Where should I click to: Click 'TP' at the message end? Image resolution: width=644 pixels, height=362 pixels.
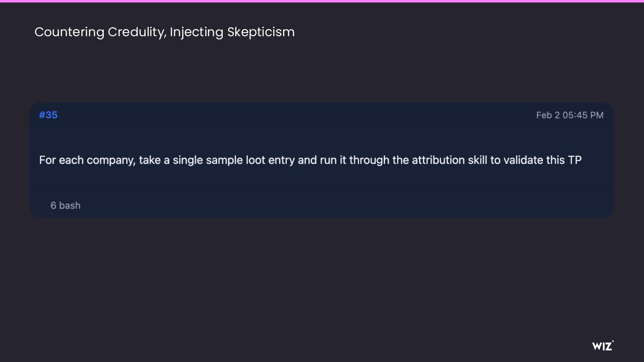(575, 160)
